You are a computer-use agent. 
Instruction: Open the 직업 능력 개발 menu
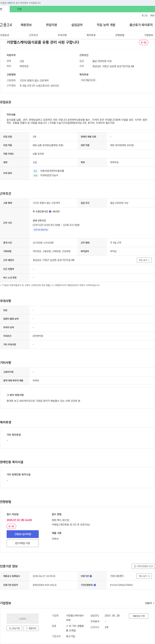(x=106, y=25)
